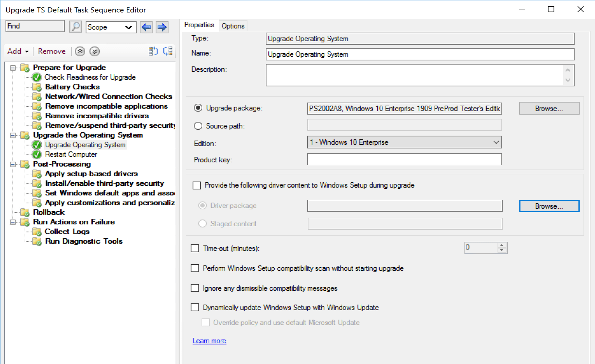
Task: Click the step icon next to Battery Checks
Action: tap(37, 87)
